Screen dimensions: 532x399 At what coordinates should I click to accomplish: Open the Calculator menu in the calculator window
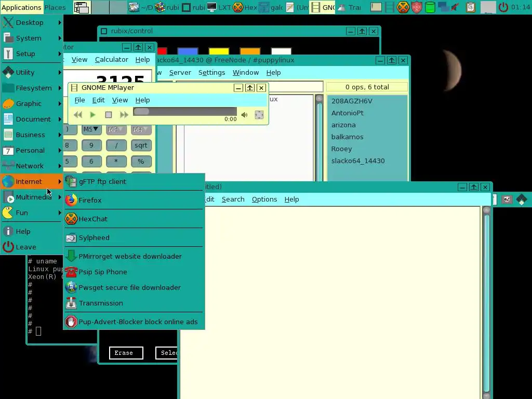[x=112, y=60]
